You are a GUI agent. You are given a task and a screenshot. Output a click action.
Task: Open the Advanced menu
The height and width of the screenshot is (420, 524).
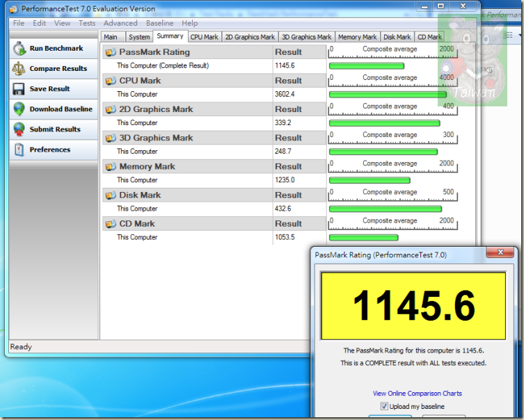(120, 23)
